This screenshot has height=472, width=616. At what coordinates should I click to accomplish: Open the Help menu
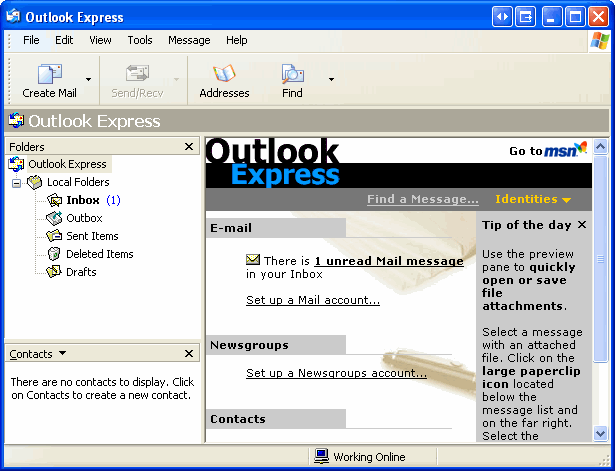236,40
